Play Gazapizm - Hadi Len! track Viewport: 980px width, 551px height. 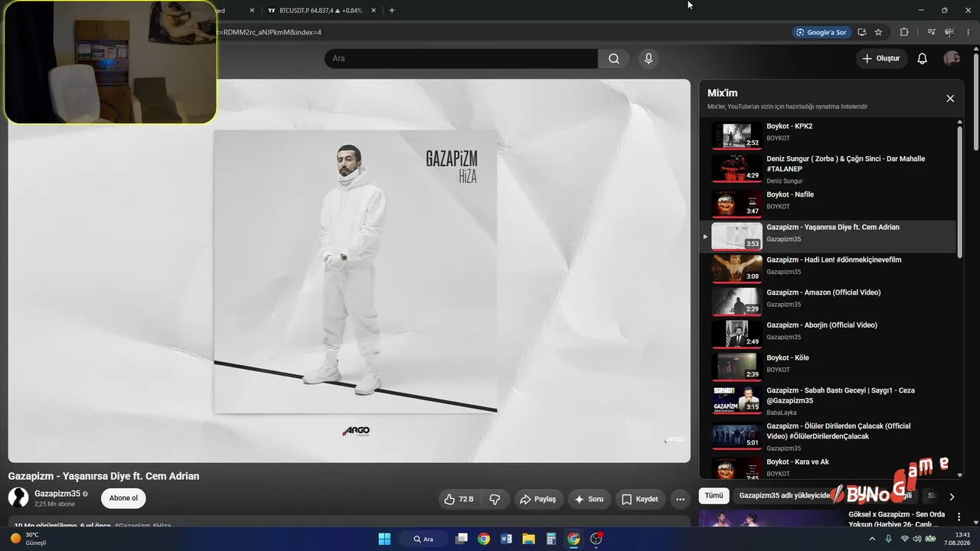point(829,269)
